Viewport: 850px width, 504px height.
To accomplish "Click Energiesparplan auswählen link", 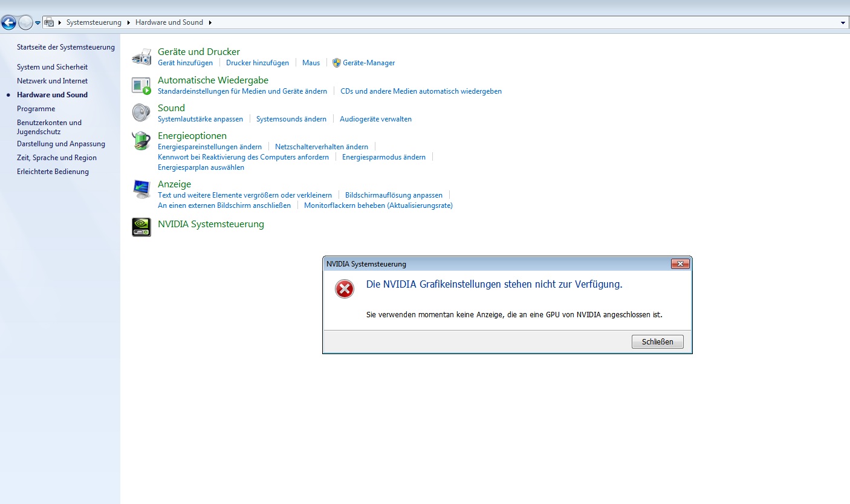I will click(201, 167).
